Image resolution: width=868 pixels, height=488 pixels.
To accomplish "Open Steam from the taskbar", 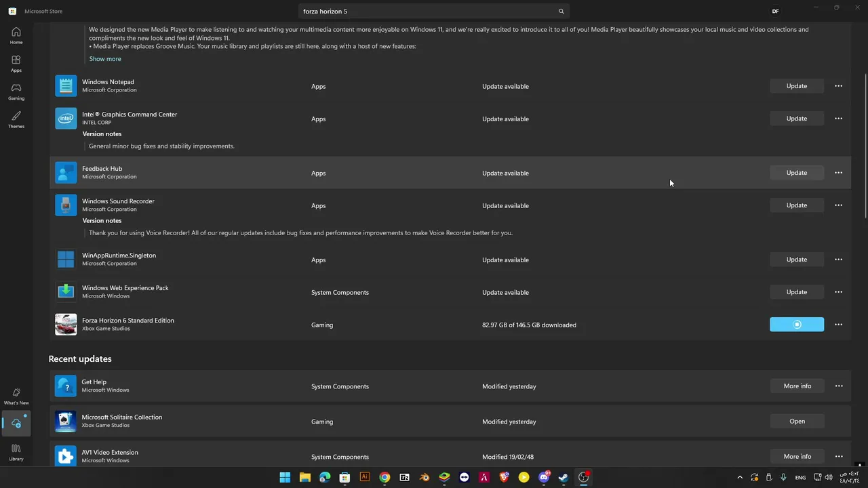I will [564, 477].
